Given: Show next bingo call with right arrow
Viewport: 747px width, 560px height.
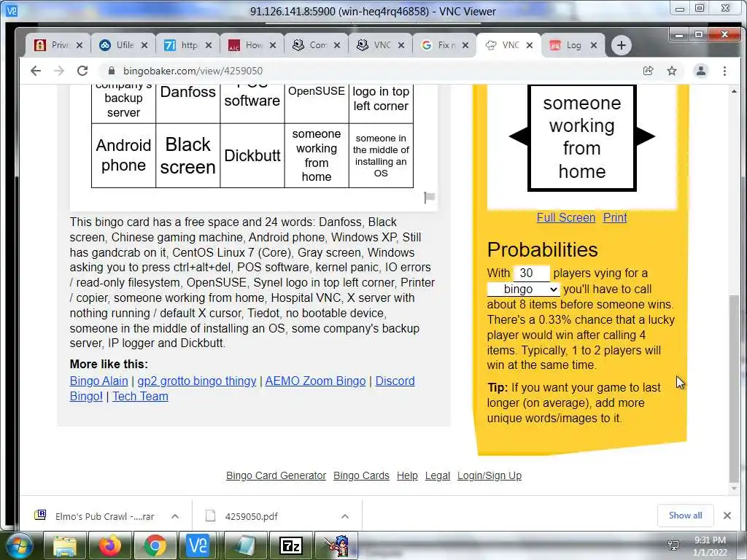Looking at the screenshot, I should (x=646, y=136).
